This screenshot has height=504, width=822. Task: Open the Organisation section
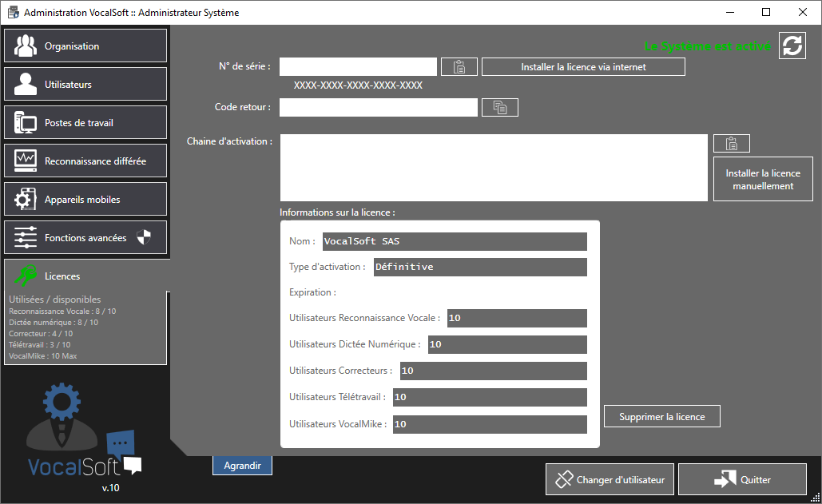tap(85, 46)
